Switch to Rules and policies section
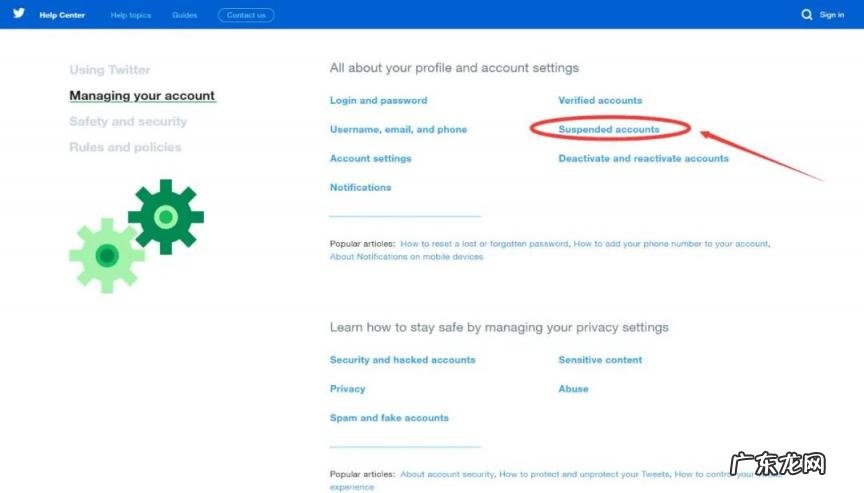864x493 pixels. [125, 148]
